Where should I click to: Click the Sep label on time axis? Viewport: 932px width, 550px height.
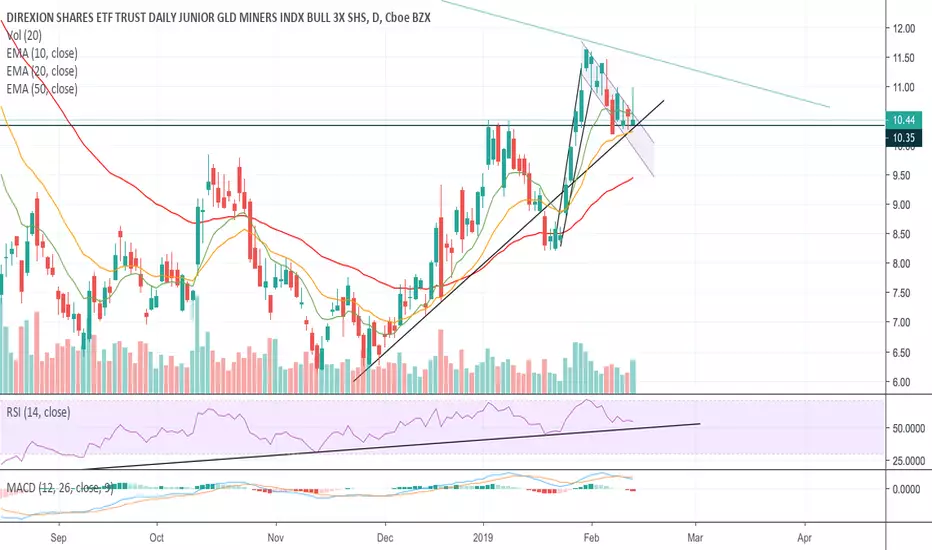[x=58, y=538]
